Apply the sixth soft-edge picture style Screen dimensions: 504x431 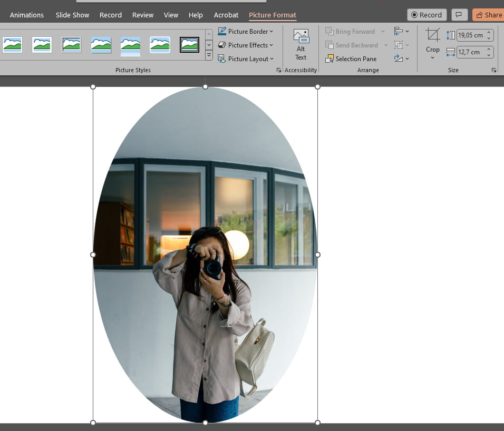(x=160, y=45)
